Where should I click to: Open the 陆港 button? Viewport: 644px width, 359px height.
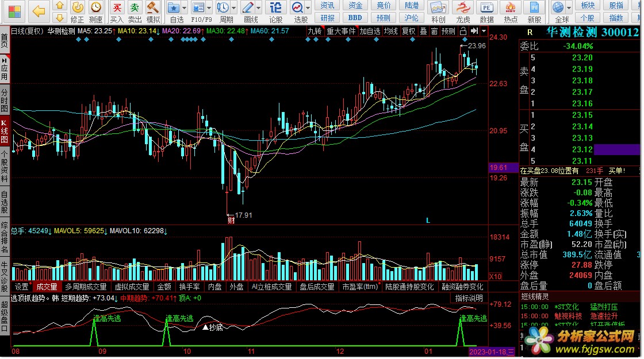pyautogui.click(x=412, y=5)
